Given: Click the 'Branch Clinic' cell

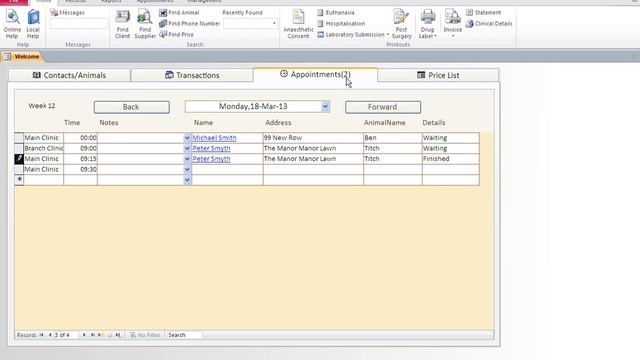Looking at the screenshot, I should (x=44, y=149).
